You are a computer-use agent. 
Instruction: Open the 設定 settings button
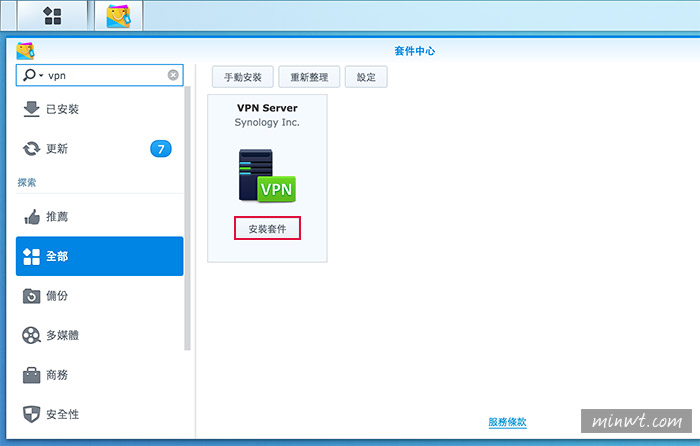[366, 77]
